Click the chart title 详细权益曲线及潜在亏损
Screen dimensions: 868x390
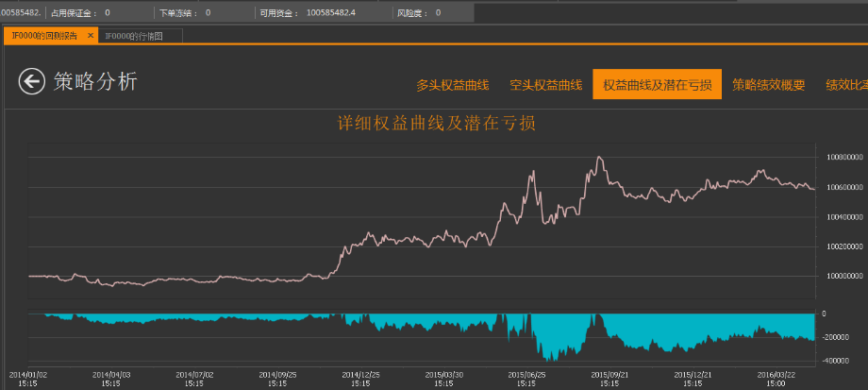437,123
